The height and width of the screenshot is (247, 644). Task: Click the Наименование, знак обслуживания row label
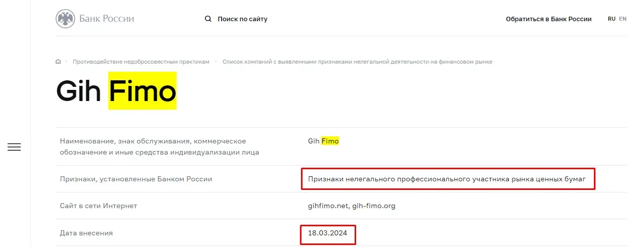pos(159,147)
